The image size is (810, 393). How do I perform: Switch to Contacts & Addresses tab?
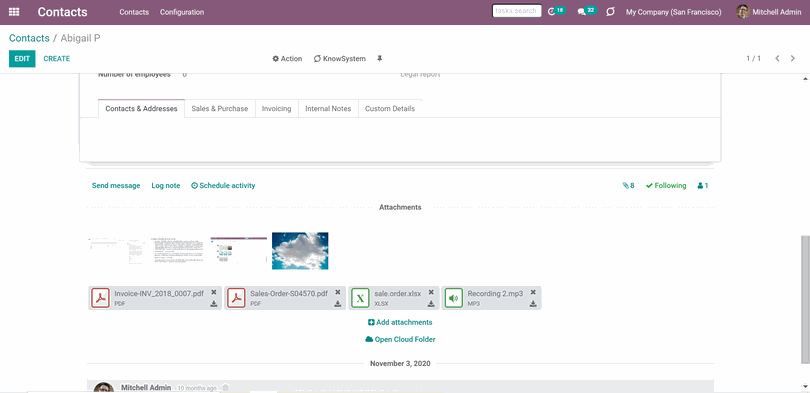click(142, 108)
